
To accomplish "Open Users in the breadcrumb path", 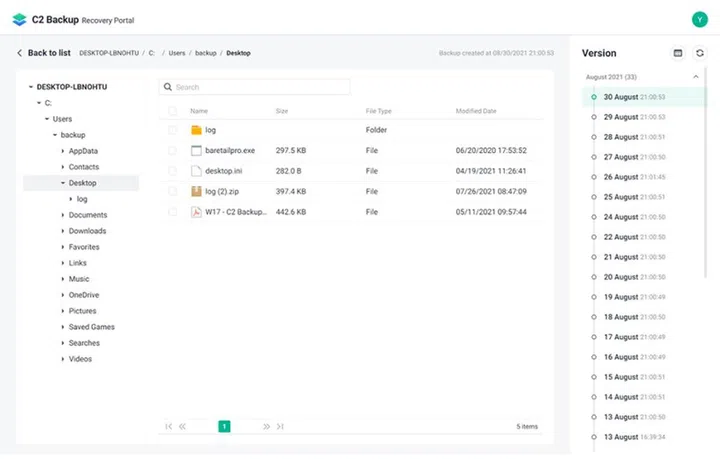I will point(177,53).
